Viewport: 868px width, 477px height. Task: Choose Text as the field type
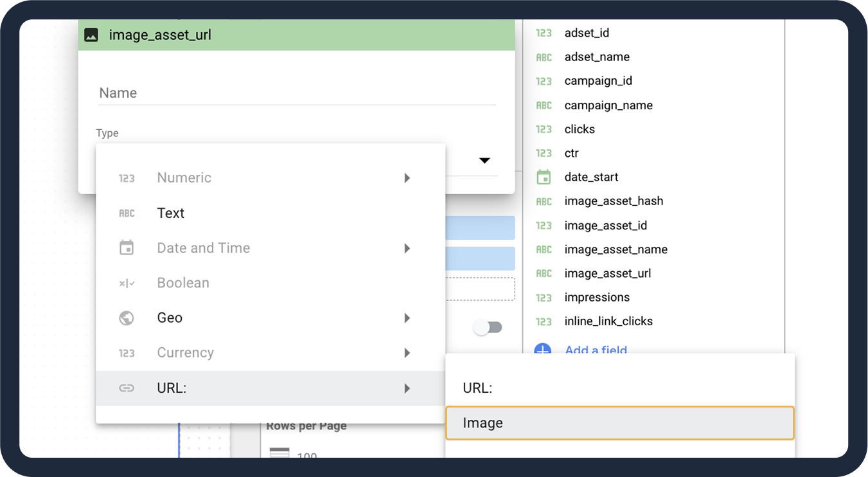click(x=171, y=213)
